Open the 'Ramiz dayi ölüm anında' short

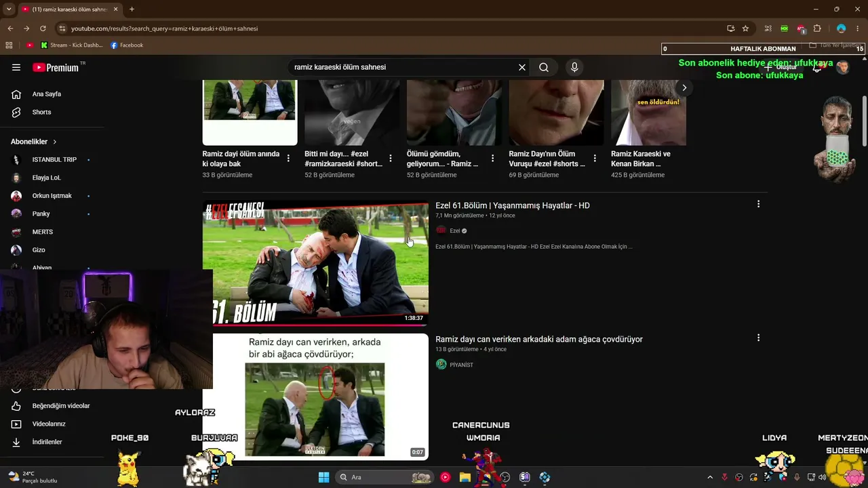pyautogui.click(x=250, y=113)
